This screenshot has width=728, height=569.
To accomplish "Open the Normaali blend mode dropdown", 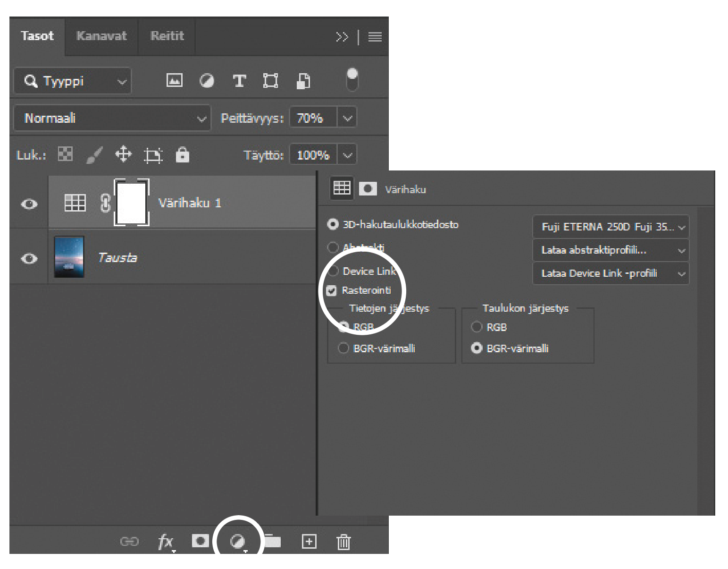I will 112,118.
